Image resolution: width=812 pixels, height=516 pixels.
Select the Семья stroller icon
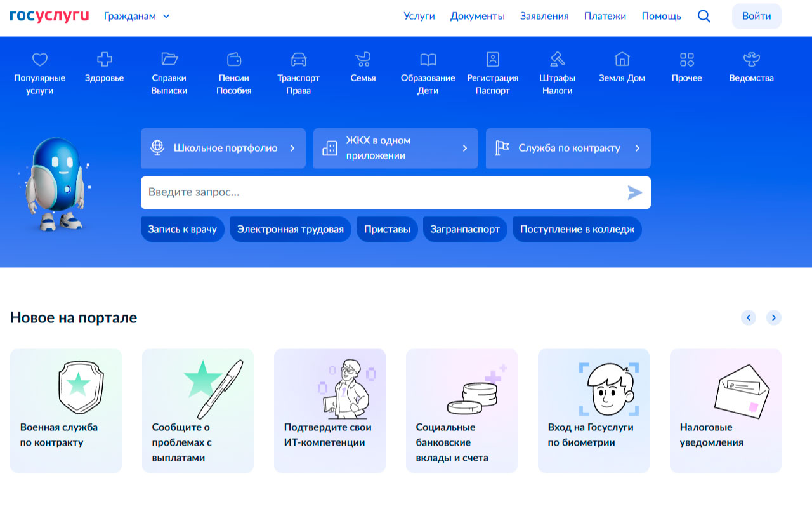coord(363,60)
